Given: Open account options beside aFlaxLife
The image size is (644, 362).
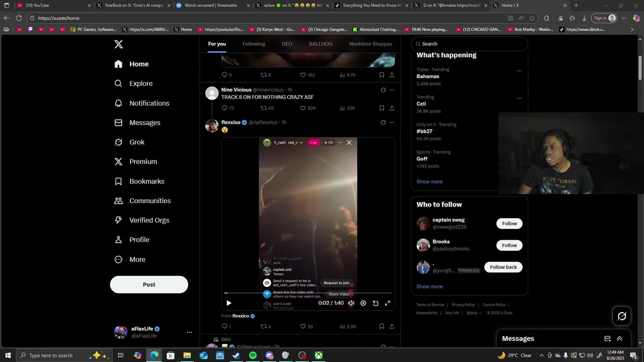Looking at the screenshot, I should coord(190,332).
